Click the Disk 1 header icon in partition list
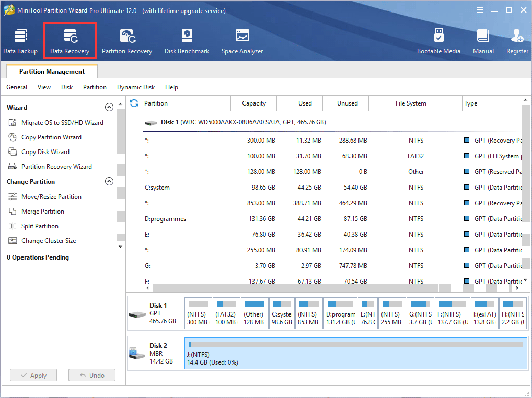 pos(151,123)
